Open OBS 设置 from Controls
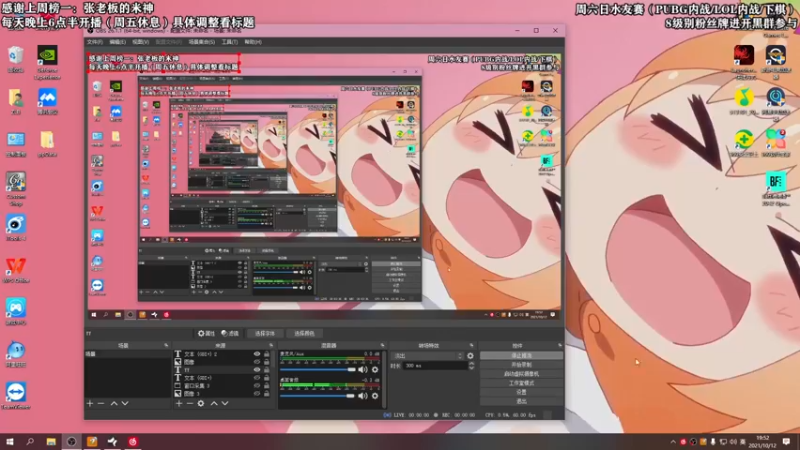Viewport: 800px width, 450px height. click(x=521, y=392)
